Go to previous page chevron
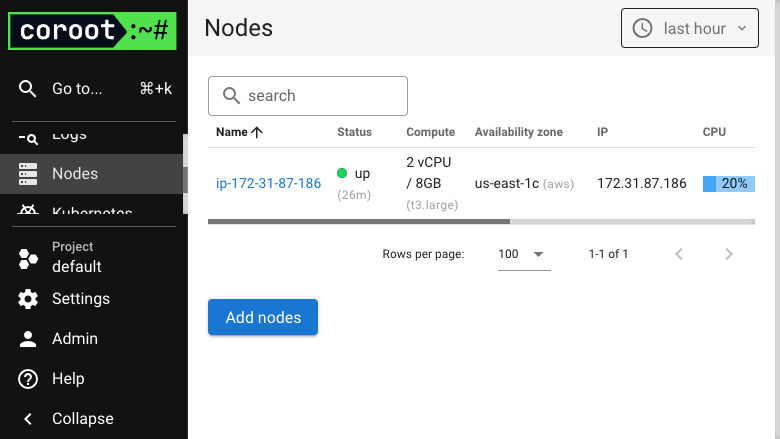This screenshot has width=780, height=439. [x=679, y=255]
